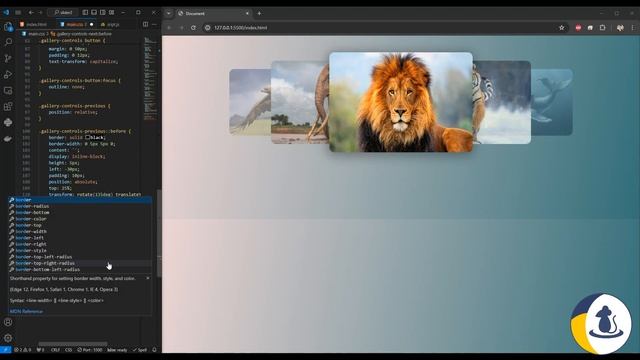This screenshot has height=360, width=640.
Task: Open Chrome Extensions puzzle icon
Action: pos(602,28)
